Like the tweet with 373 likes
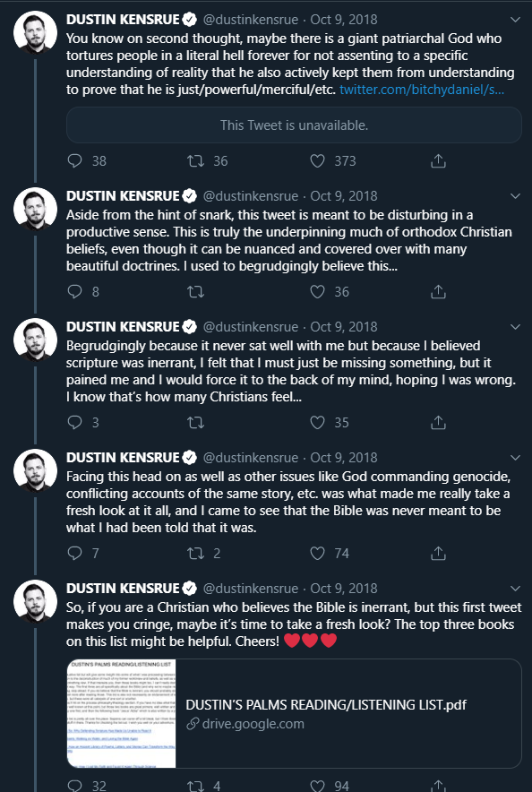The height and width of the screenshot is (792, 532). [317, 161]
